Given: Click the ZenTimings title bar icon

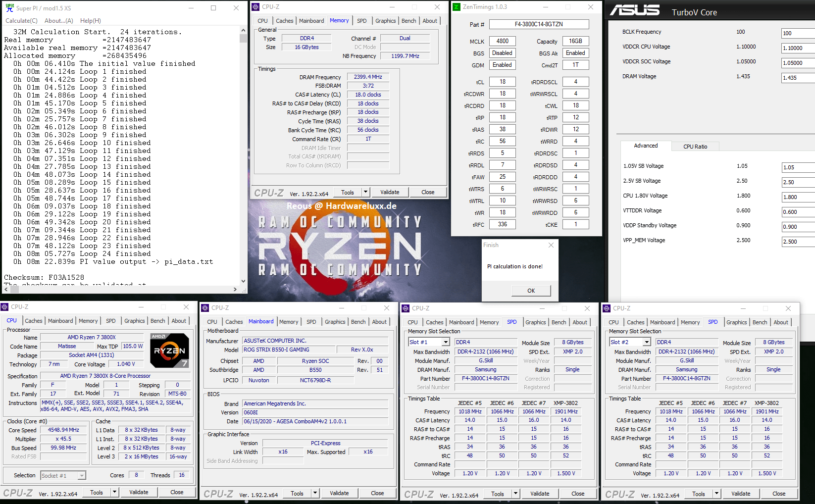Looking at the screenshot, I should coord(457,7).
